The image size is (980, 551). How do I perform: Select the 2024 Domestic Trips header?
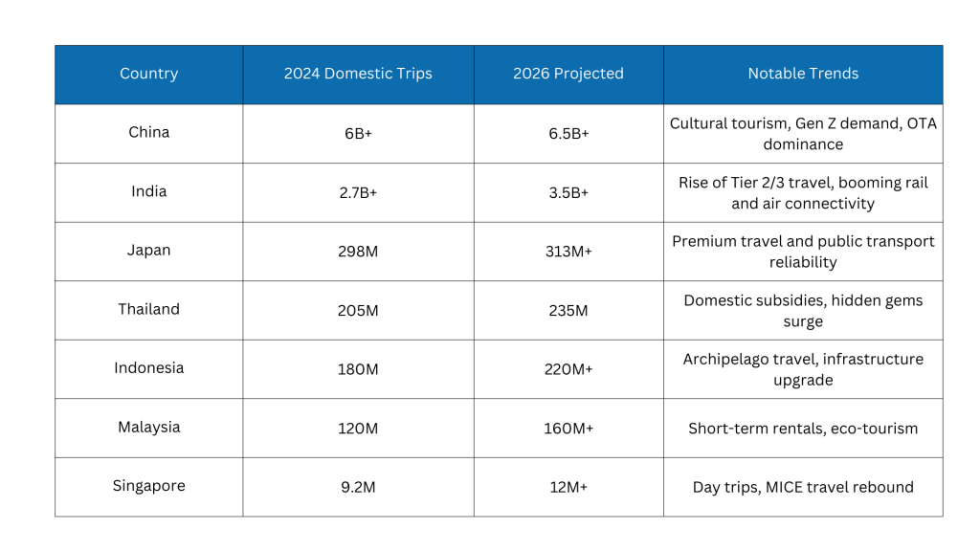358,74
